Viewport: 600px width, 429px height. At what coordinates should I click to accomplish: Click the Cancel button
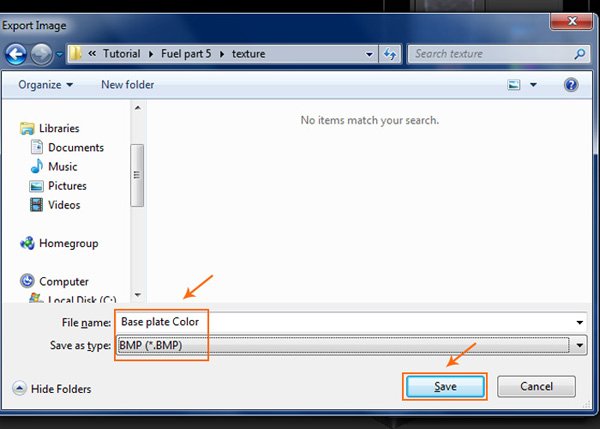[537, 386]
